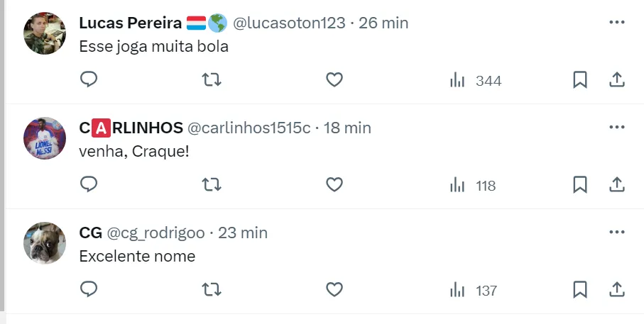Bookmark the CARLINHOS tweet

[580, 185]
